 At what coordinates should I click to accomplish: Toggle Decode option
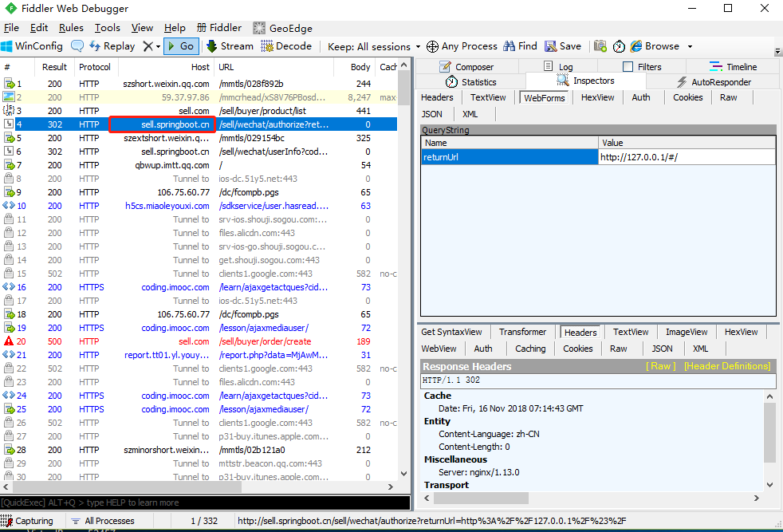(x=286, y=46)
